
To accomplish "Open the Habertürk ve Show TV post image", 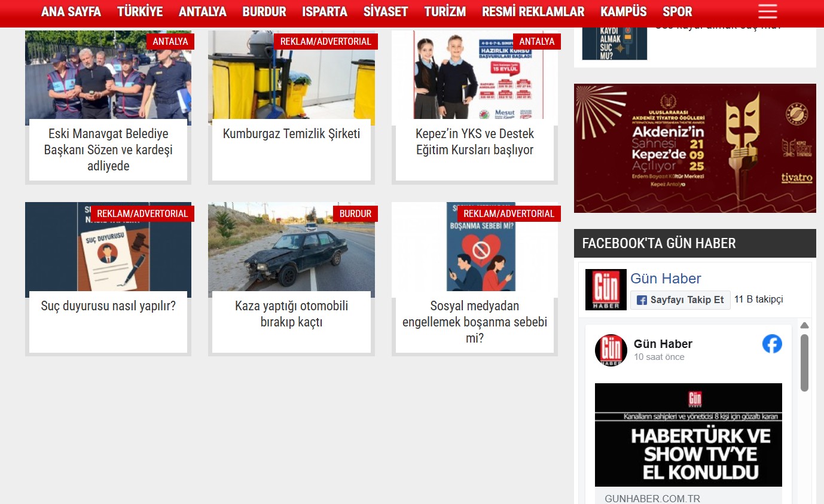I will point(688,435).
